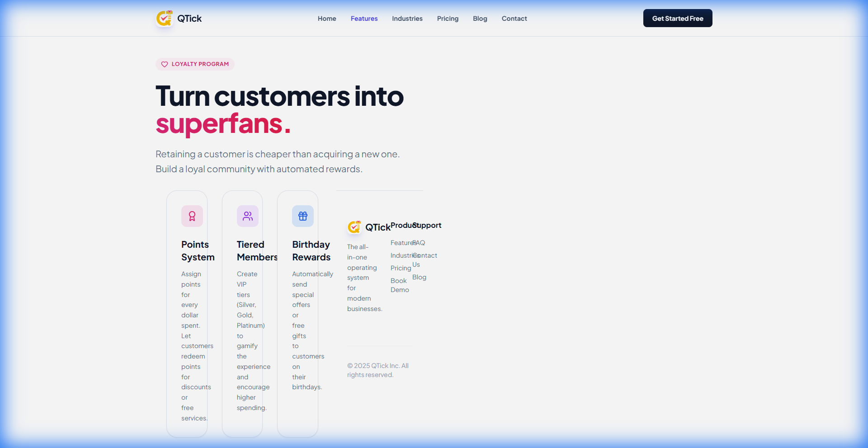Open Home from the navigation bar
Image resolution: width=868 pixels, height=448 pixels.
click(326, 19)
